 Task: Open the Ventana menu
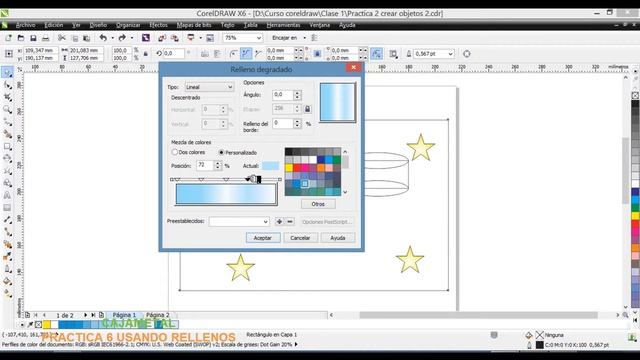point(319,25)
